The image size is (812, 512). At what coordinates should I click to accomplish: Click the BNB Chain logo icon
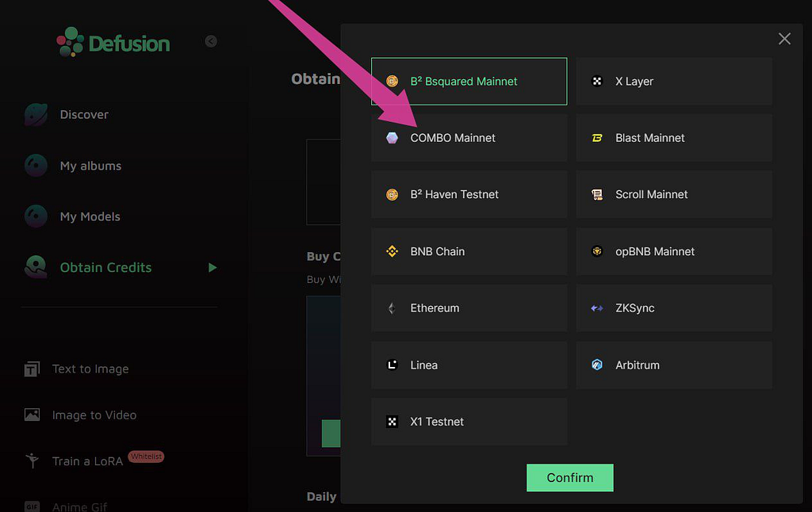click(392, 251)
